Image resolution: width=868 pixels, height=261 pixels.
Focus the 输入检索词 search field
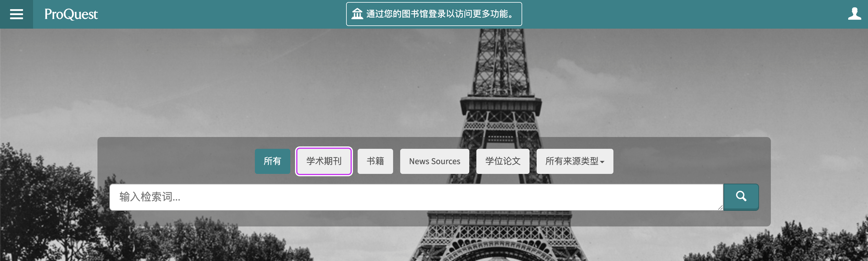pyautogui.click(x=404, y=197)
